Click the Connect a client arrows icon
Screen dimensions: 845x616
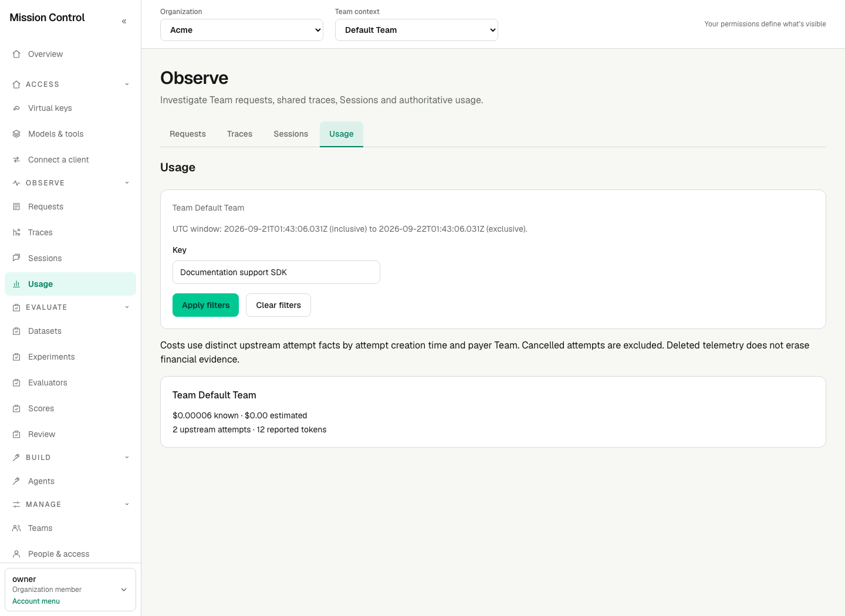coord(16,160)
